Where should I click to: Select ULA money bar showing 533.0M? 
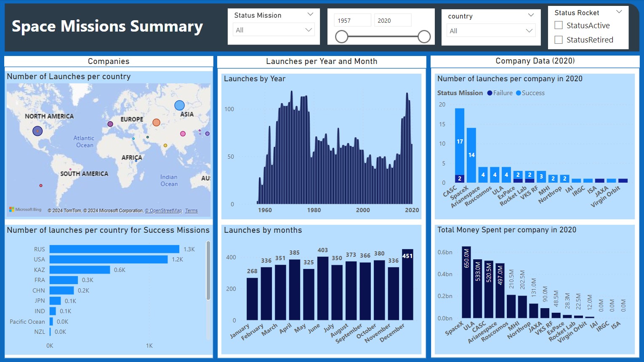click(477, 288)
